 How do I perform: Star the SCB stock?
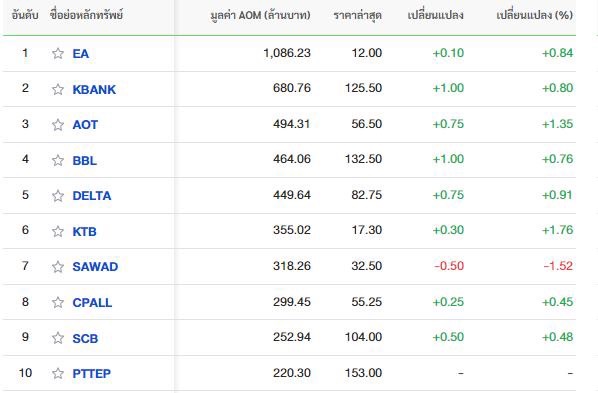click(x=58, y=338)
